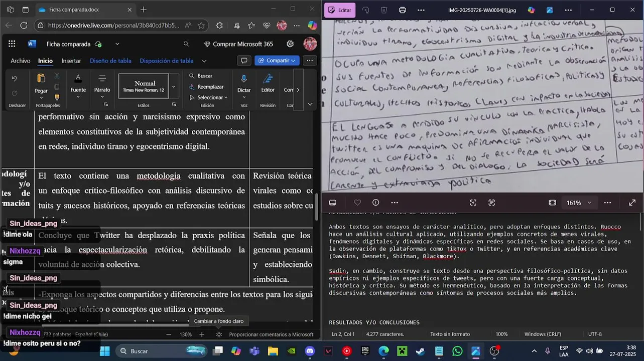
Task: Open document title options chevron
Action: pyautogui.click(x=117, y=44)
